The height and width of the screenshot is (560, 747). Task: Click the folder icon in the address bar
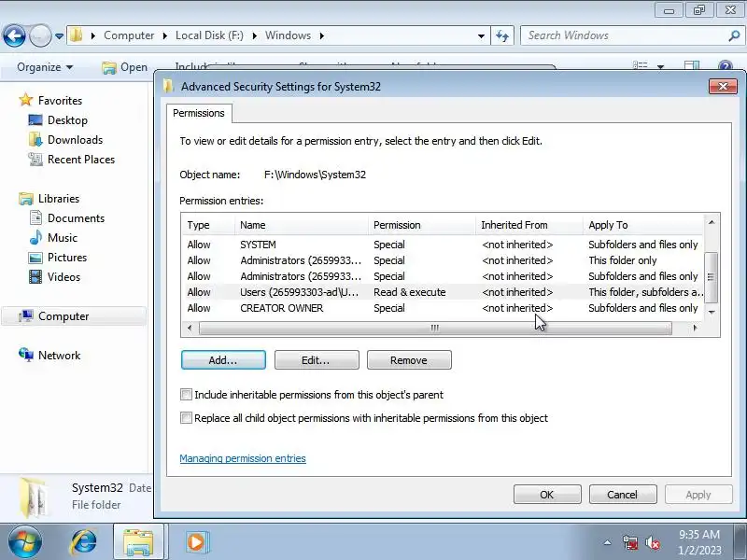click(x=76, y=35)
